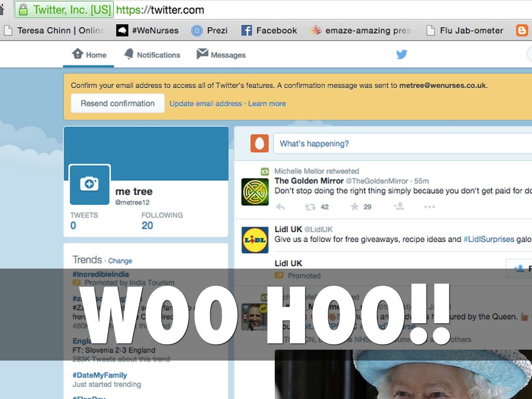This screenshot has height=399, width=532.
Task: Click Change next to Trends
Action: [120, 261]
